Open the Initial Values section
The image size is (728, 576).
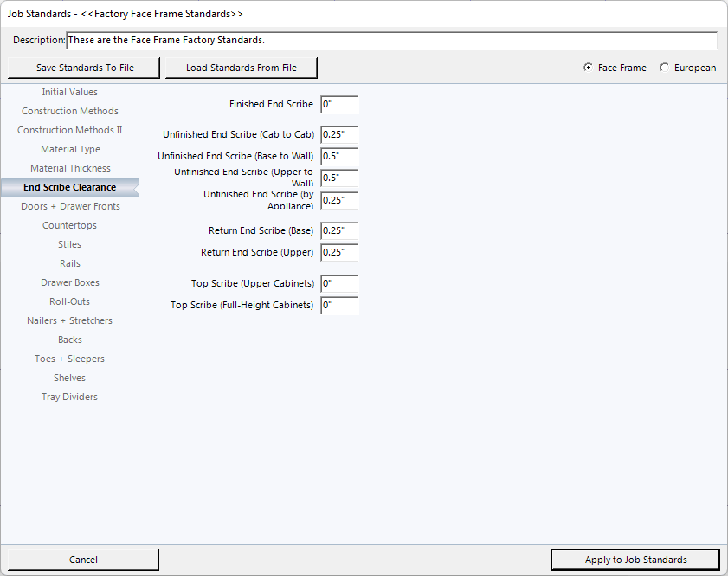(x=69, y=92)
